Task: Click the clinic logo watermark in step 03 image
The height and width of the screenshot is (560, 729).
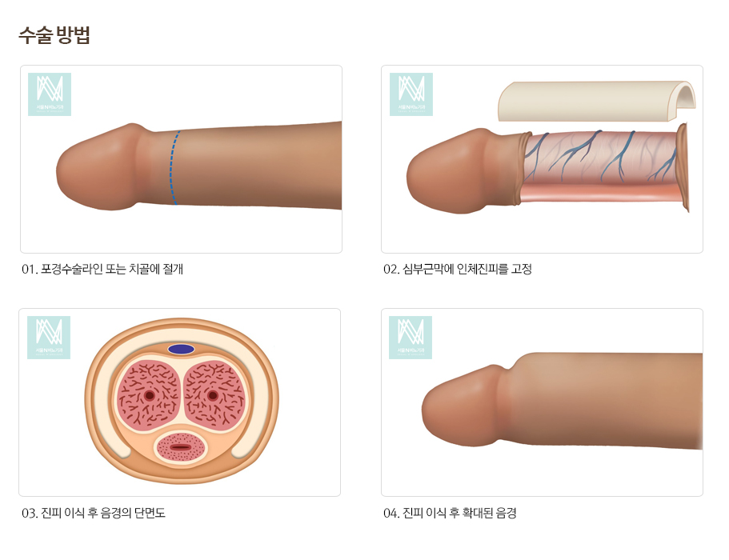Action: [49, 338]
